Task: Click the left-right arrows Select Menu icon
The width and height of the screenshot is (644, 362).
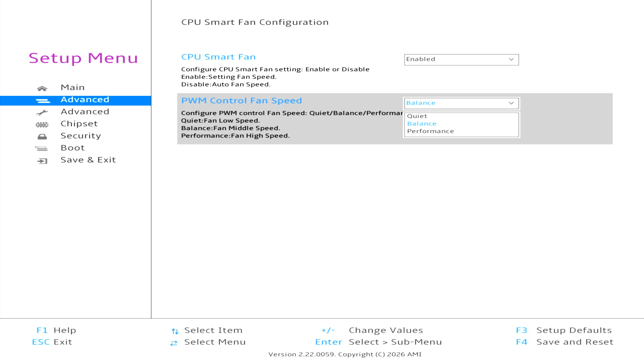Action: (x=174, y=343)
